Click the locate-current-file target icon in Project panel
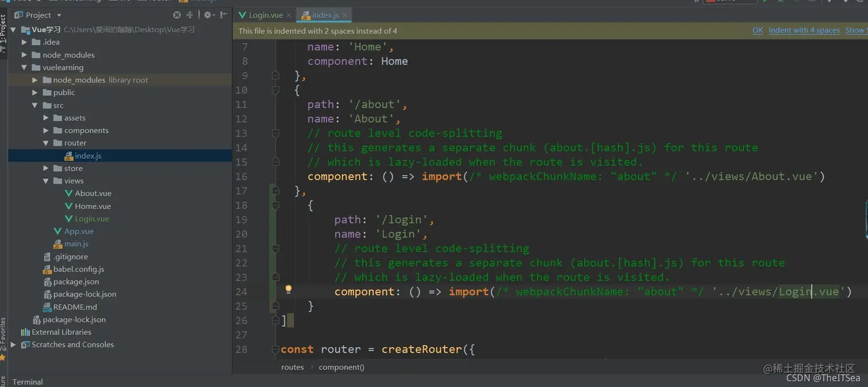Image resolution: width=868 pixels, height=387 pixels. [177, 15]
